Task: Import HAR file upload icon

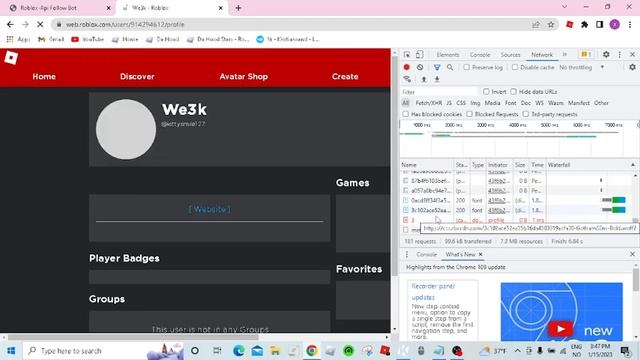Action: (424, 79)
